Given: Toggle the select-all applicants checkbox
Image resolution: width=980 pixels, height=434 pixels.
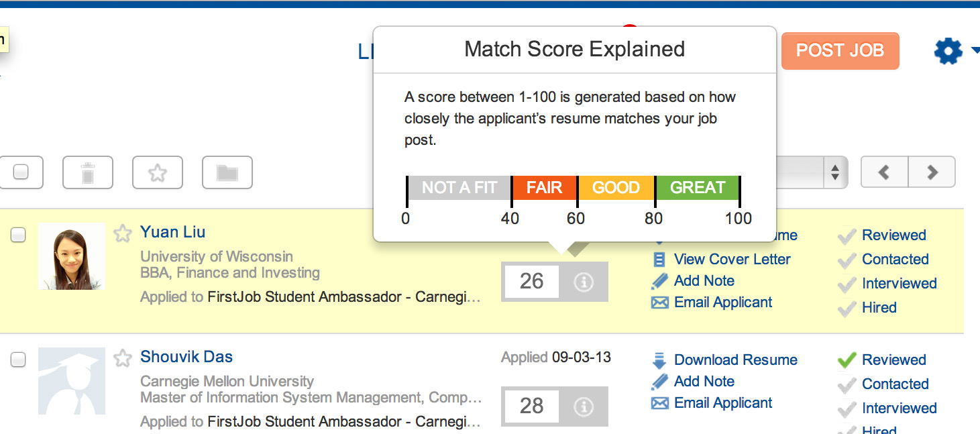Looking at the screenshot, I should [21, 172].
